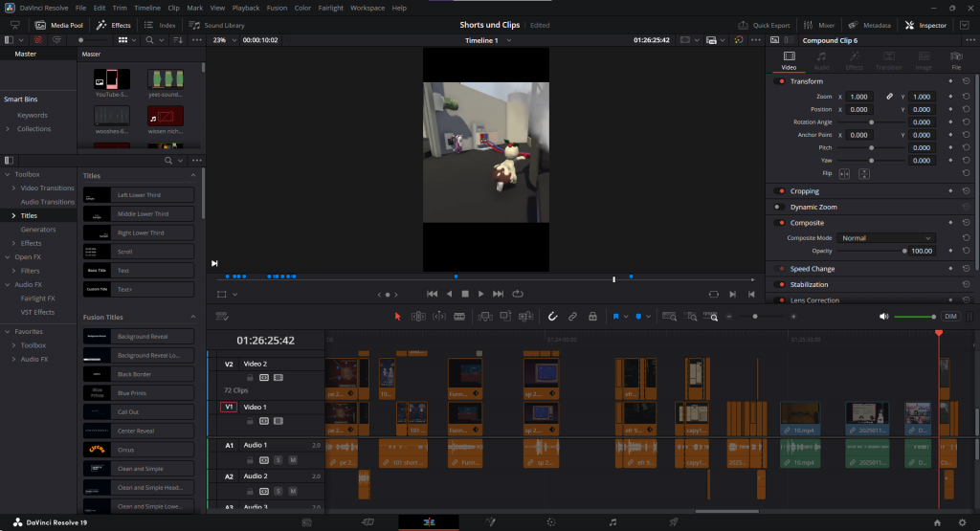Click the Quick Export button
The width and height of the screenshot is (980, 531).
(x=765, y=25)
